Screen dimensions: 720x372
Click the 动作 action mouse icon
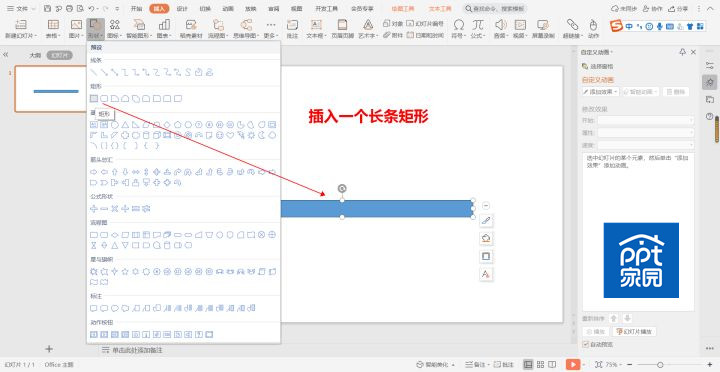(x=593, y=25)
